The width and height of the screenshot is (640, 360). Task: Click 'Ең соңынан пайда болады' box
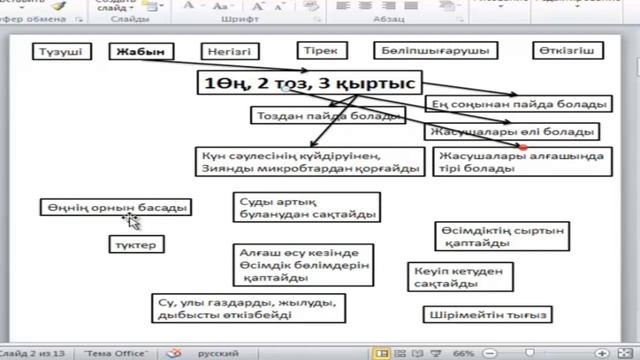tap(519, 104)
